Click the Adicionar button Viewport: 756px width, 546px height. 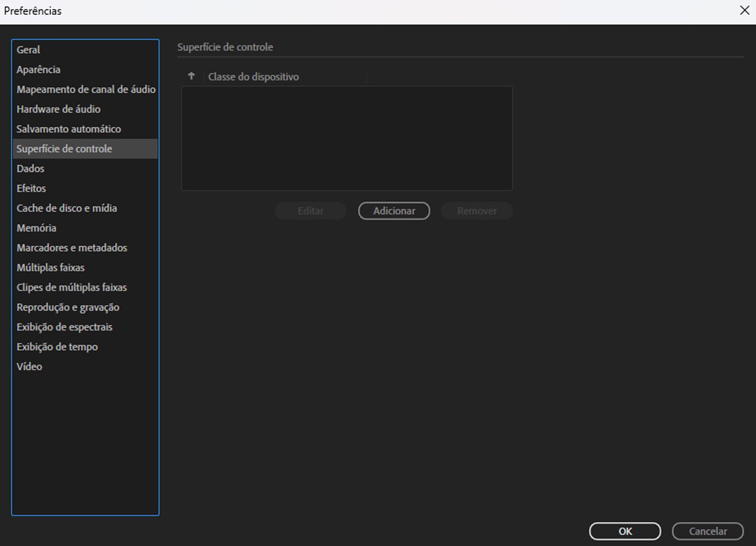click(394, 211)
